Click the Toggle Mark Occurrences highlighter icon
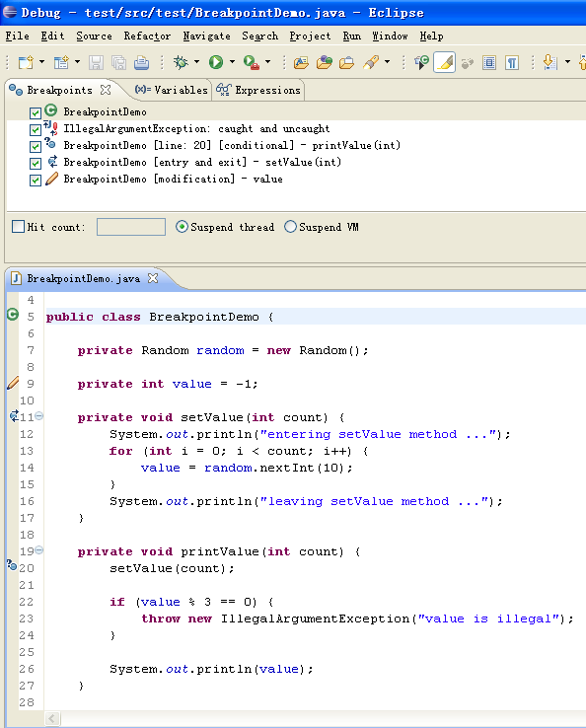The height and width of the screenshot is (728, 586). 444,62
